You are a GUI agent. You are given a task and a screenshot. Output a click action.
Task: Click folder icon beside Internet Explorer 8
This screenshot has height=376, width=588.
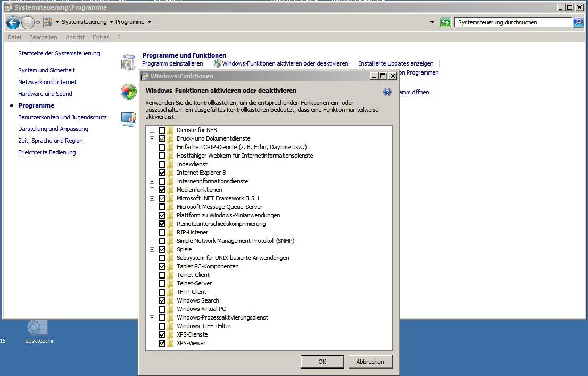point(171,173)
